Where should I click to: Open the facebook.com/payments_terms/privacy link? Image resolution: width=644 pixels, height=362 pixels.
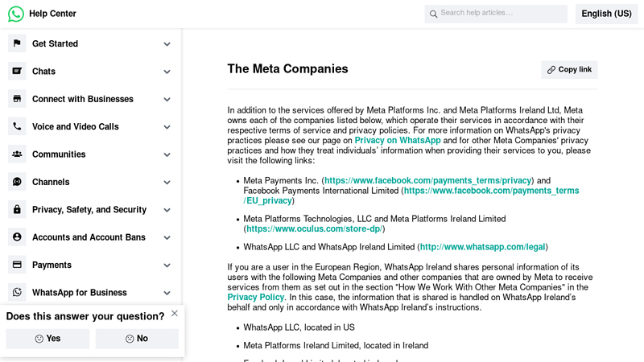point(428,180)
